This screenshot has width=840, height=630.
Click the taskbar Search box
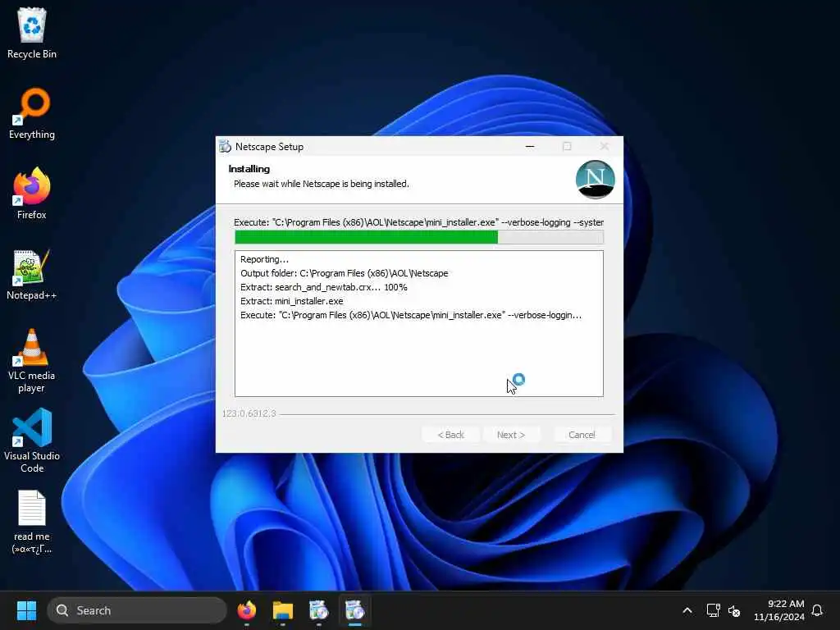(x=137, y=610)
